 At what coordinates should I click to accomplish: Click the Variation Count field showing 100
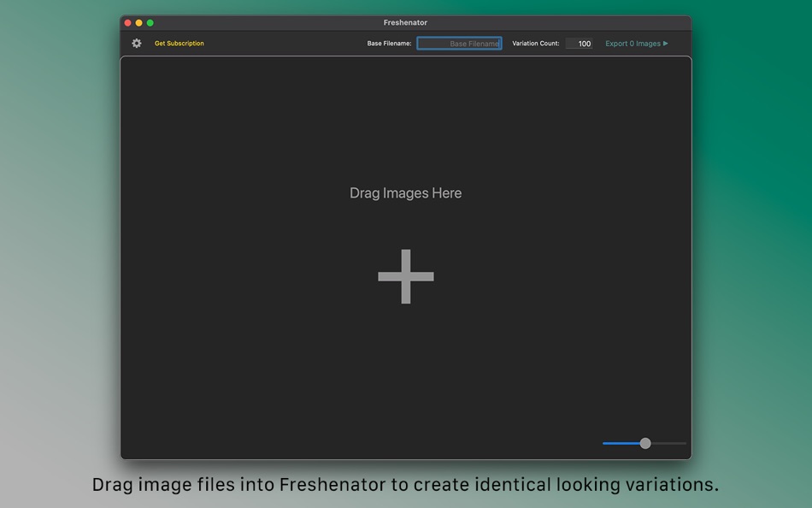580,43
